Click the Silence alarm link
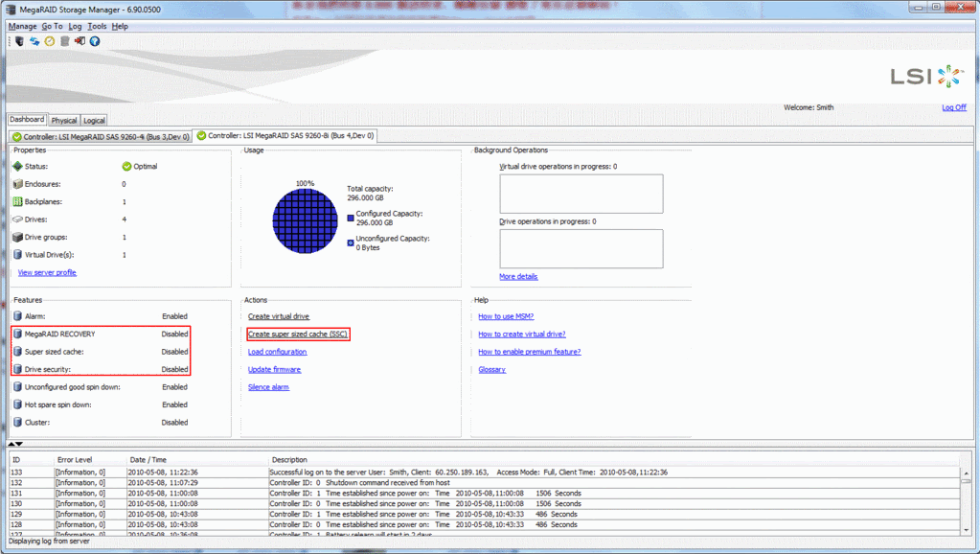The width and height of the screenshot is (980, 554). point(269,387)
